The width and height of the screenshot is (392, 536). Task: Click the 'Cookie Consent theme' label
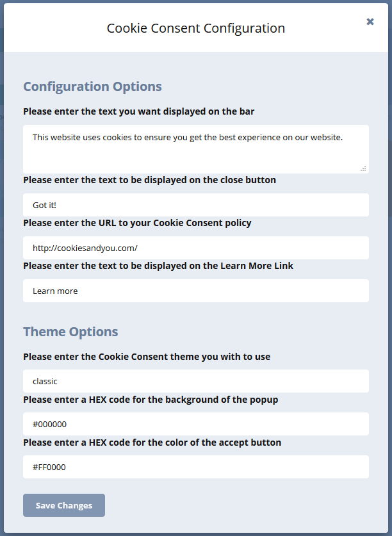147,357
